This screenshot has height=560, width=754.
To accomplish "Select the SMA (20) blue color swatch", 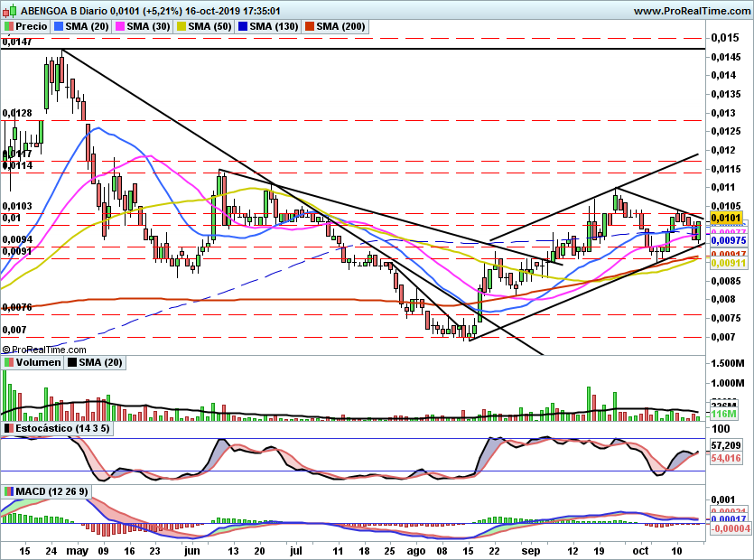I will pos(58,26).
